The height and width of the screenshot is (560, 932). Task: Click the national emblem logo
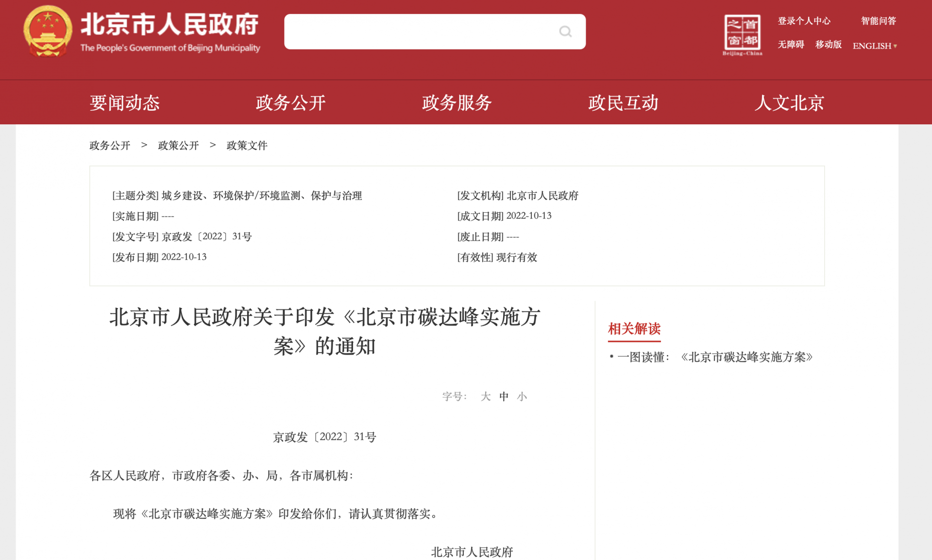pyautogui.click(x=48, y=31)
